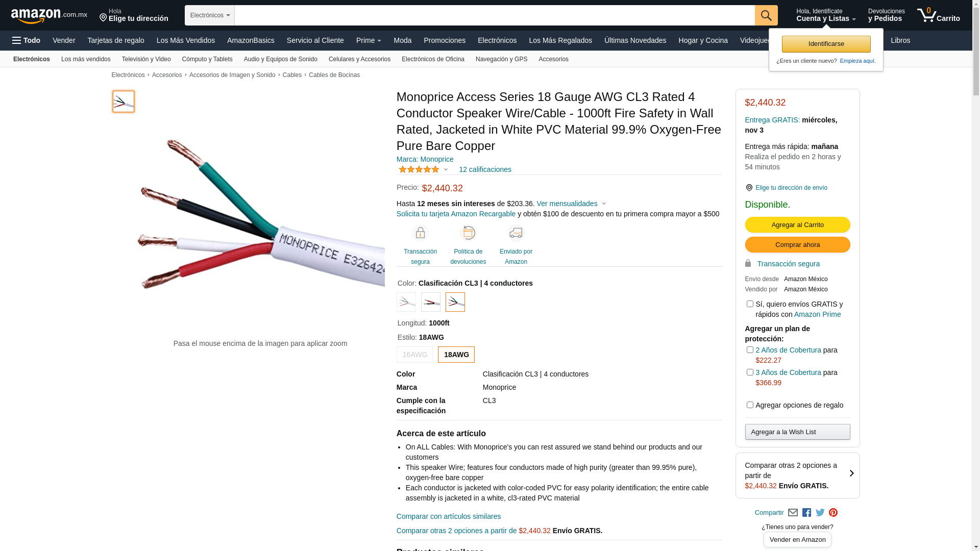Open the AmazonBasics nav item

pyautogui.click(x=251, y=40)
